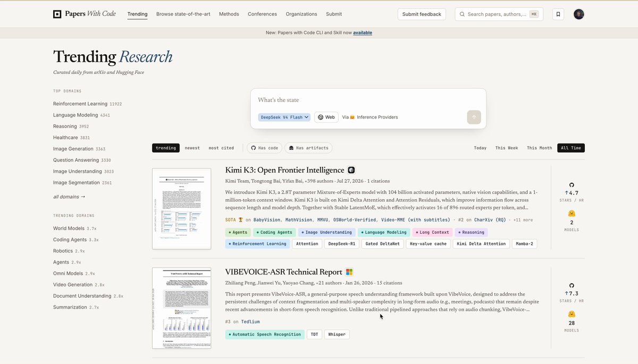Viewport: 638px width, 364px height.
Task: Click GitHub icon on Kimi K3 card
Action: (572, 185)
